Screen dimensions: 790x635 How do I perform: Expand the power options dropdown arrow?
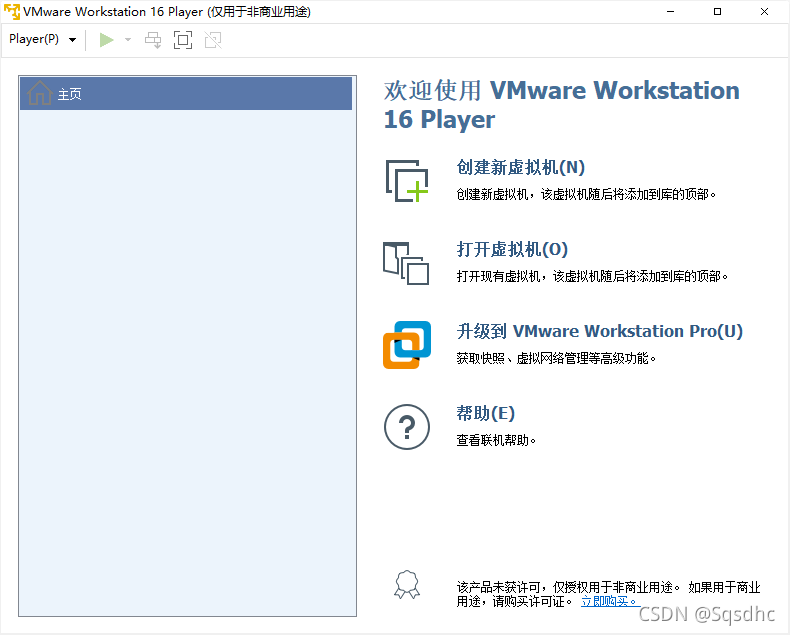click(x=128, y=40)
